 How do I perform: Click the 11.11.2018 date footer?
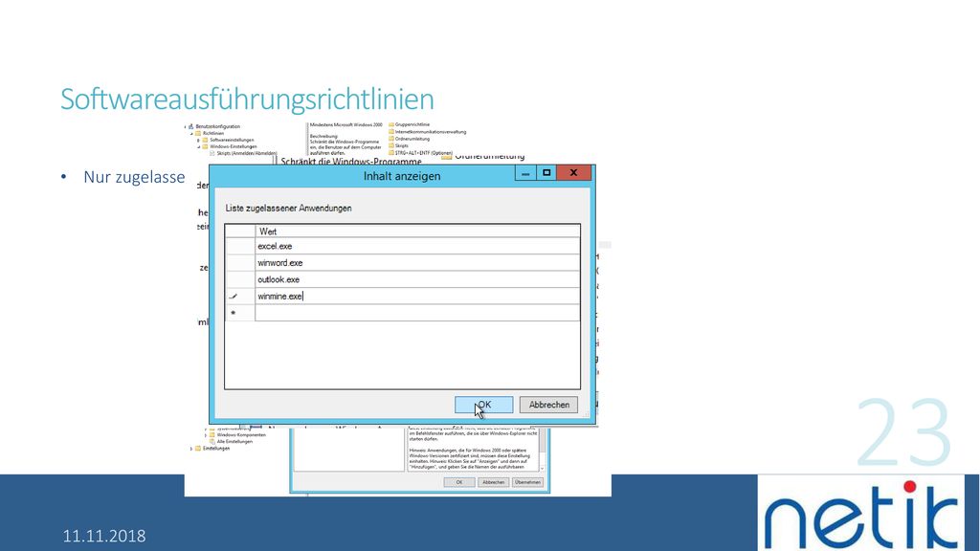click(x=103, y=536)
